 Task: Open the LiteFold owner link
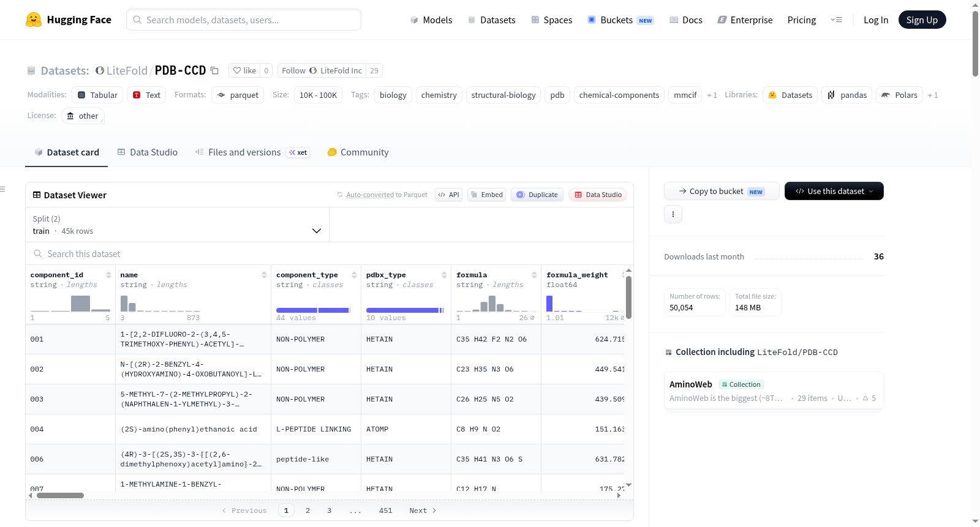coord(127,70)
